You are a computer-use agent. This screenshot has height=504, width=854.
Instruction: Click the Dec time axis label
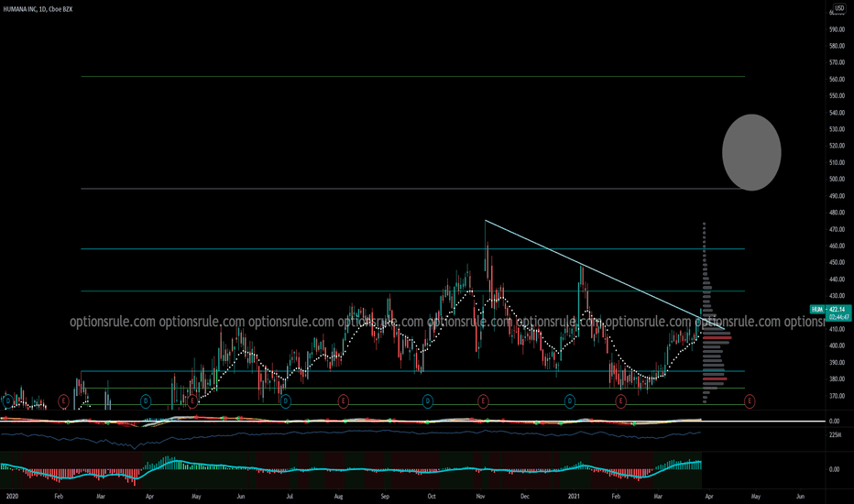[524, 497]
